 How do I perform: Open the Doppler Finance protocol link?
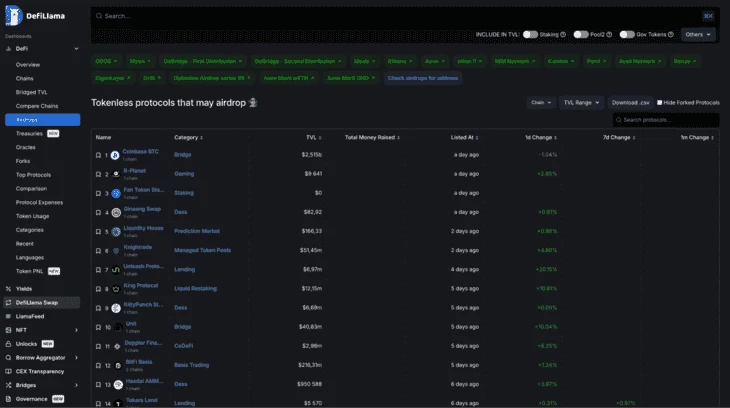(143, 343)
